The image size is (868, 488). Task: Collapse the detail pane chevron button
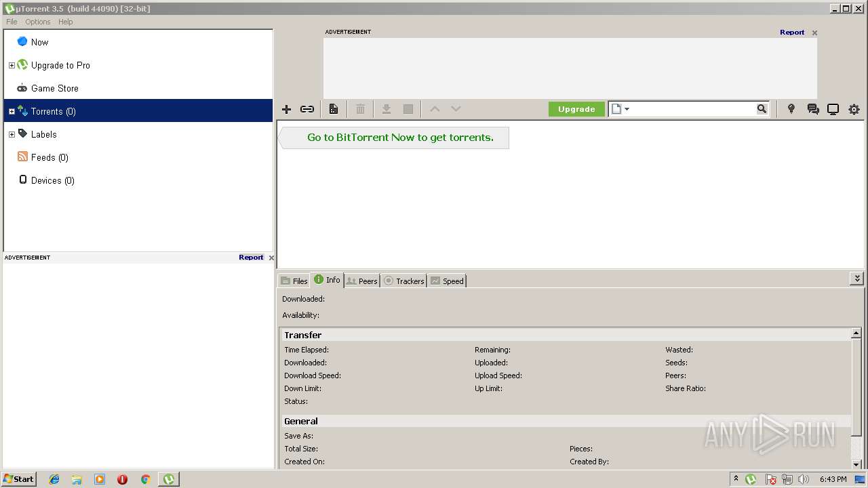point(857,279)
